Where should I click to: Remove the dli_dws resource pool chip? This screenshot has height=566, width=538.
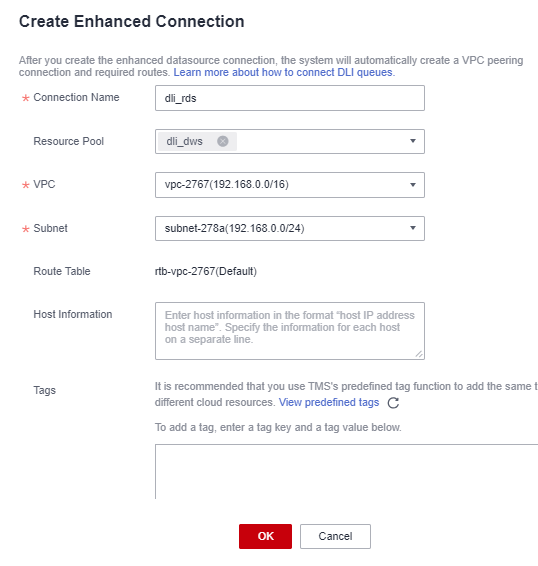click(223, 141)
